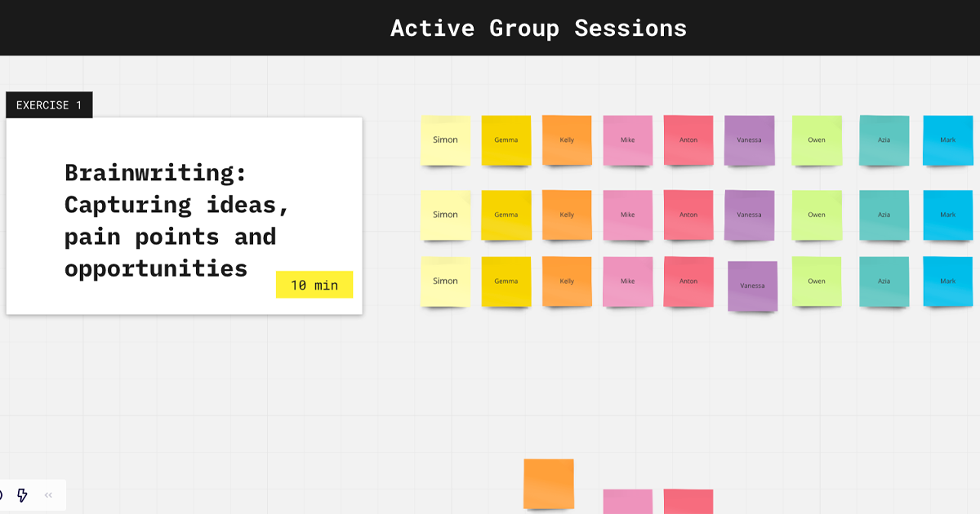Select Simon's sticky note in the top row
980x514 pixels.
coord(445,140)
